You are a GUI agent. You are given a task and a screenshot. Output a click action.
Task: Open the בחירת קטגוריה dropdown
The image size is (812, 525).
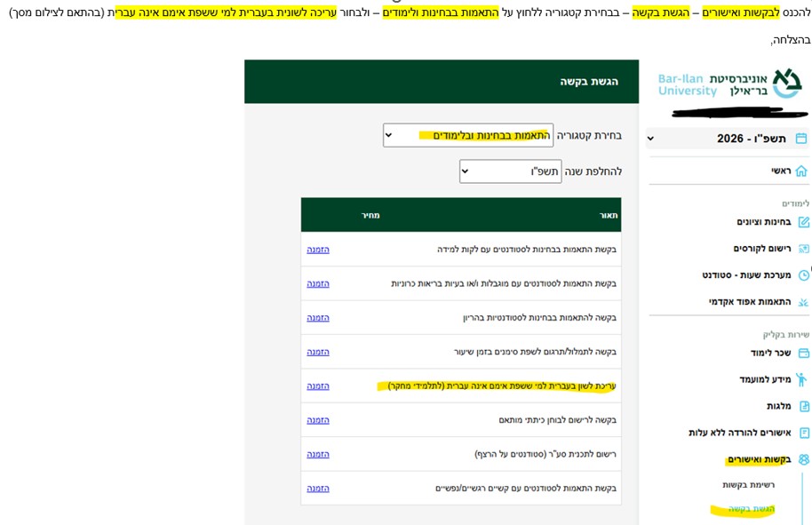[x=468, y=135]
